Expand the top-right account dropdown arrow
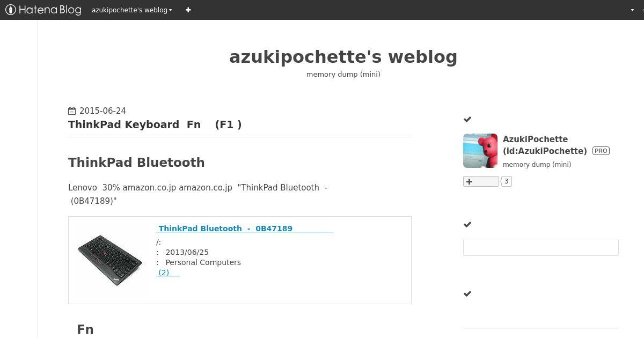Screen dimensions: 644x338 pos(632,10)
